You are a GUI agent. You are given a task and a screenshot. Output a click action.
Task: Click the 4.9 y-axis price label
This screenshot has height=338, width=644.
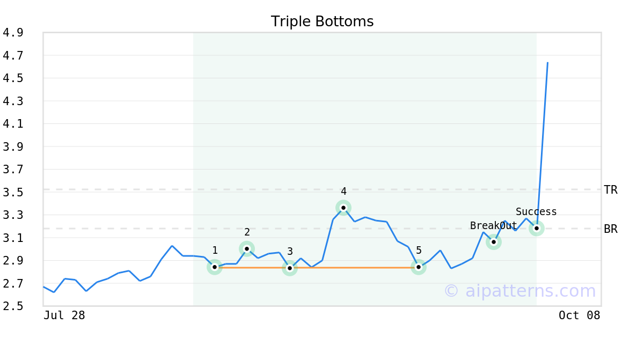pos(13,33)
